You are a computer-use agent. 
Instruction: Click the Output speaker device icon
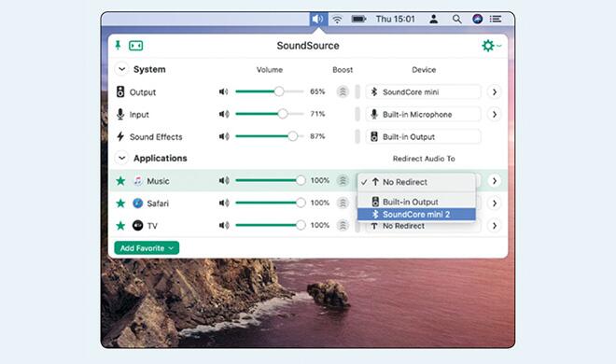[120, 91]
